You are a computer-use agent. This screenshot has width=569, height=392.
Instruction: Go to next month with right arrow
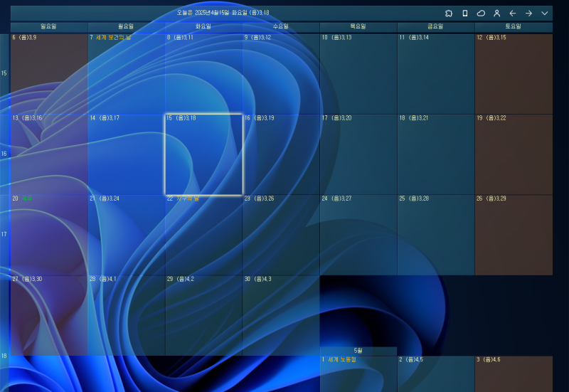coord(528,14)
